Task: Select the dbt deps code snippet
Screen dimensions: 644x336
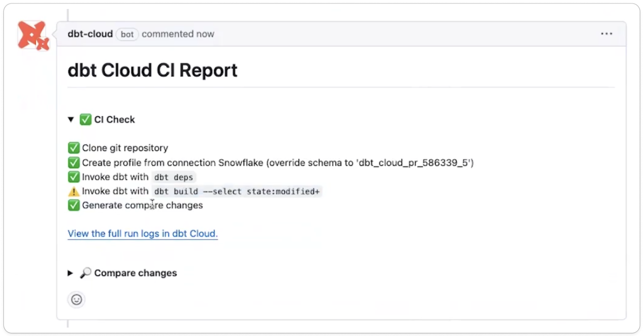Action: (x=174, y=177)
